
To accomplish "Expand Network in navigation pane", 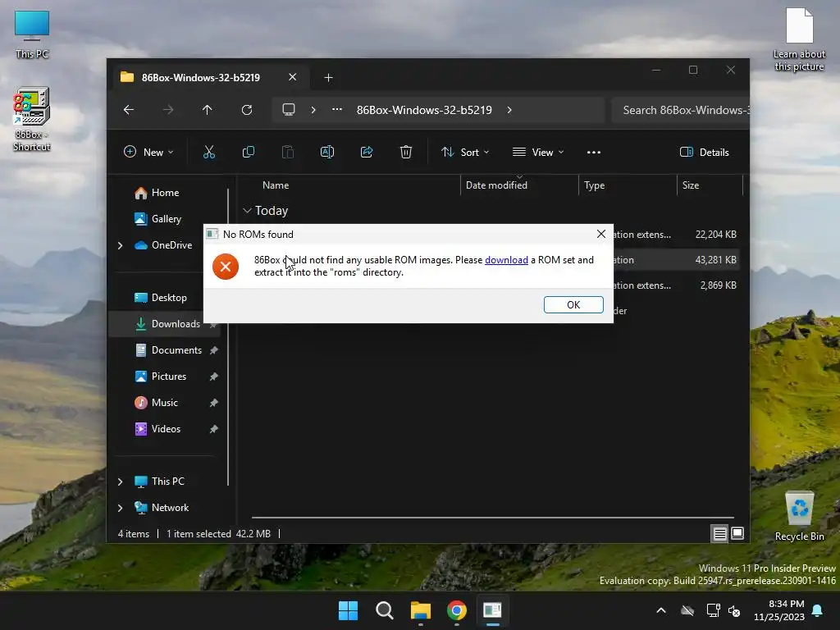I will (120, 508).
